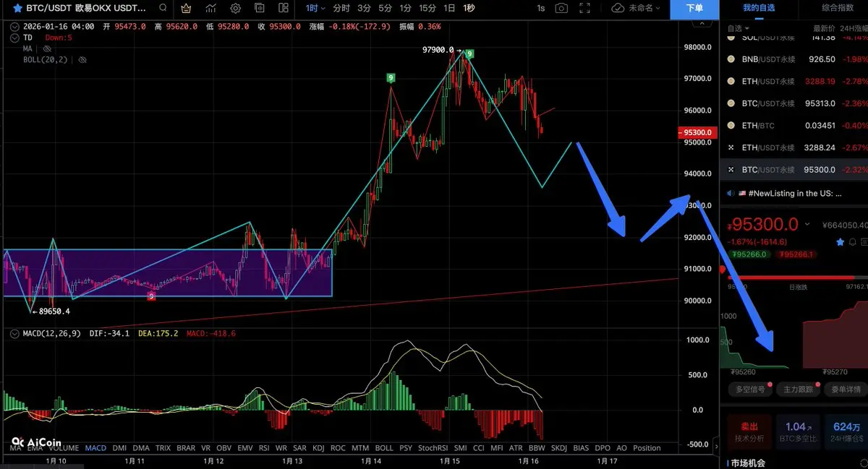This screenshot has height=469, width=868.
Task: Select ETH/USDT永续 row priced 3288.19
Action: [793, 81]
